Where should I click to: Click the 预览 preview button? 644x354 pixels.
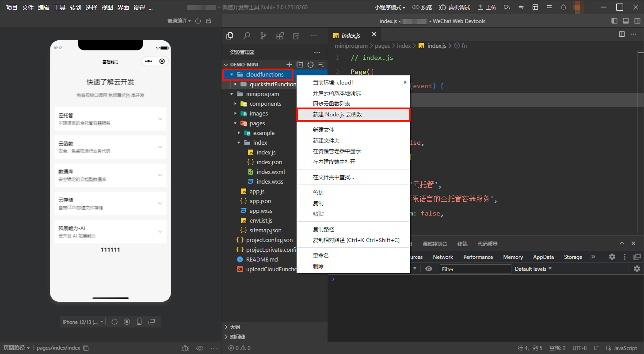(422, 8)
